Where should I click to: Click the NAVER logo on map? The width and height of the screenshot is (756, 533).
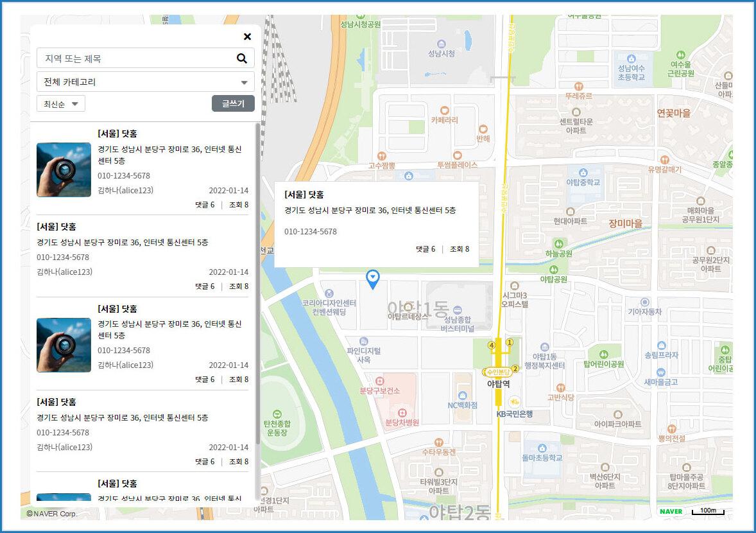pyautogui.click(x=671, y=511)
